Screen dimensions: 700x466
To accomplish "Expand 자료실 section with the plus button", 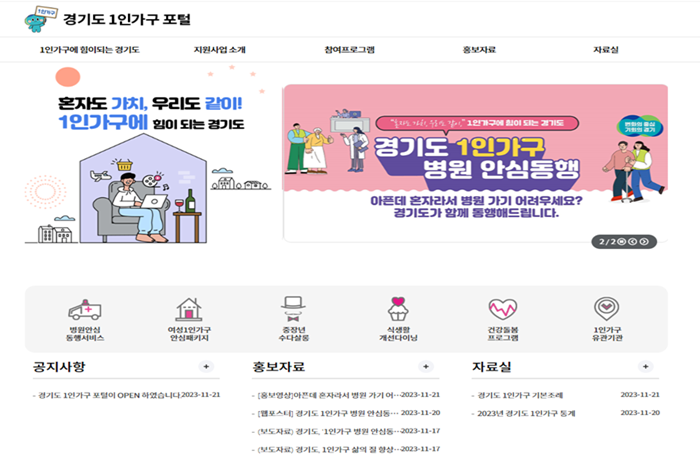I will point(646,366).
